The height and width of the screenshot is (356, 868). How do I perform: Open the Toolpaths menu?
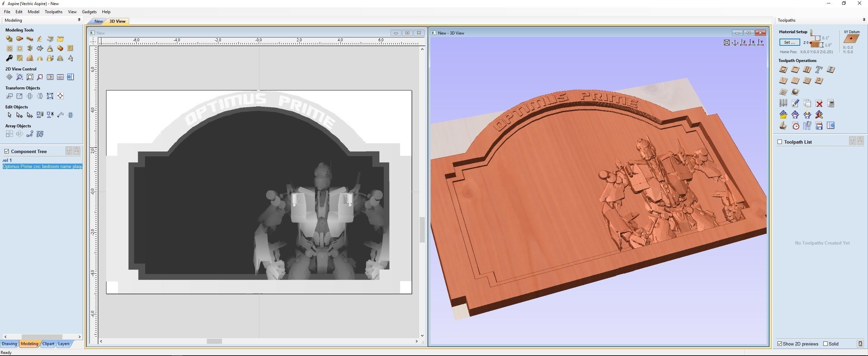[54, 12]
